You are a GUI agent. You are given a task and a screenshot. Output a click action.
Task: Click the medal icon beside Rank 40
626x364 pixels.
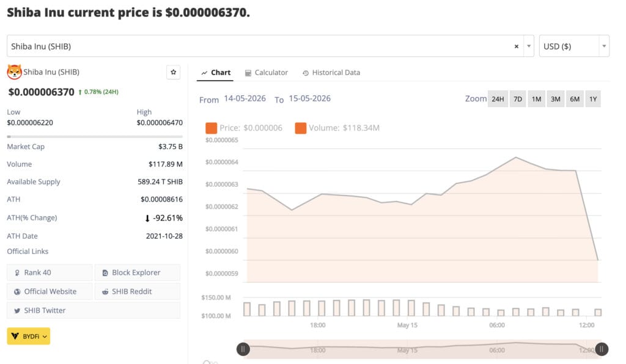pos(17,273)
